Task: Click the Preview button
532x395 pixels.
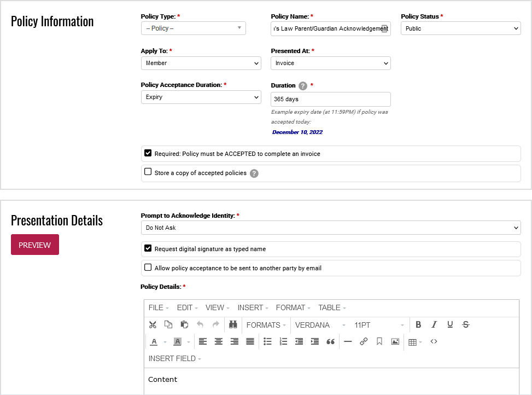Action: pyautogui.click(x=35, y=245)
